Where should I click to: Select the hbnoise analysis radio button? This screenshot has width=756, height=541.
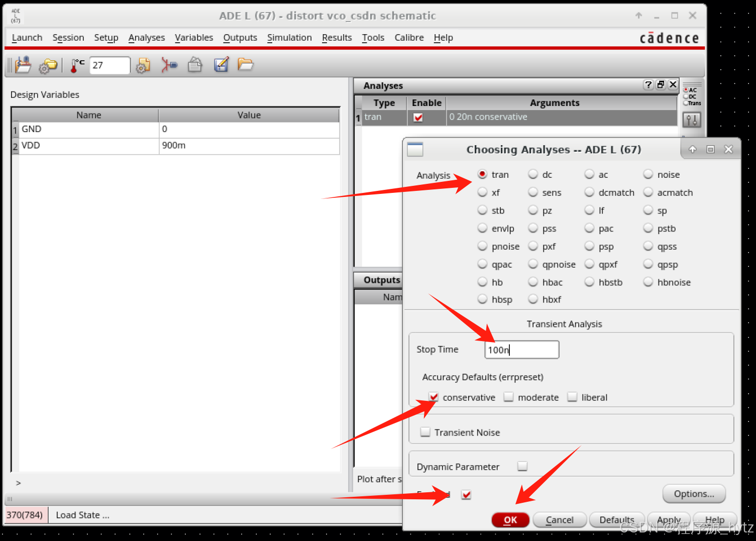point(648,282)
